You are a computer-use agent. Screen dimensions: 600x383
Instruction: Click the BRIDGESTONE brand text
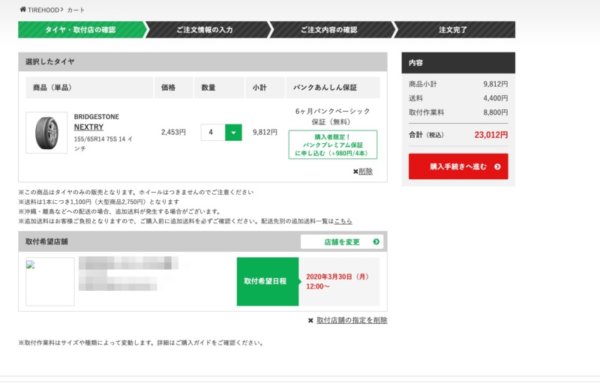coord(96,117)
